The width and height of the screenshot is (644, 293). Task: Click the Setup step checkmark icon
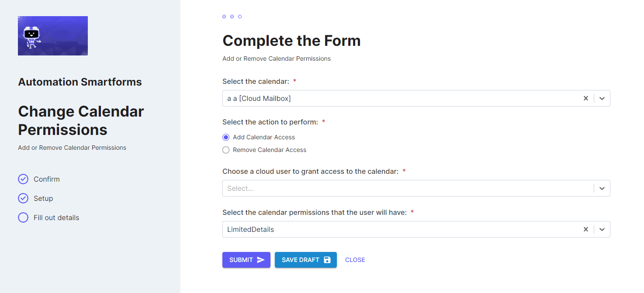[23, 198]
